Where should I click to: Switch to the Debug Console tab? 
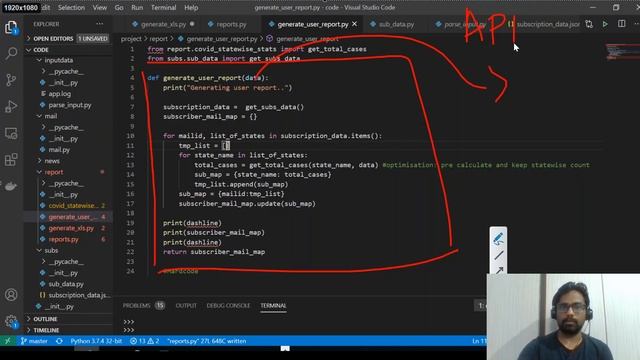tap(228, 305)
